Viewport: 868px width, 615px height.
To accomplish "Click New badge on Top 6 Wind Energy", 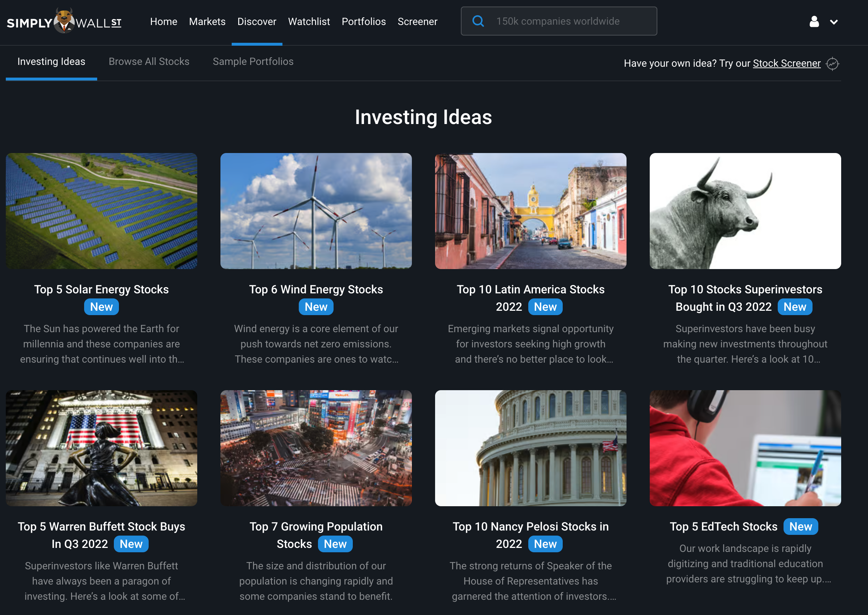I will click(316, 307).
